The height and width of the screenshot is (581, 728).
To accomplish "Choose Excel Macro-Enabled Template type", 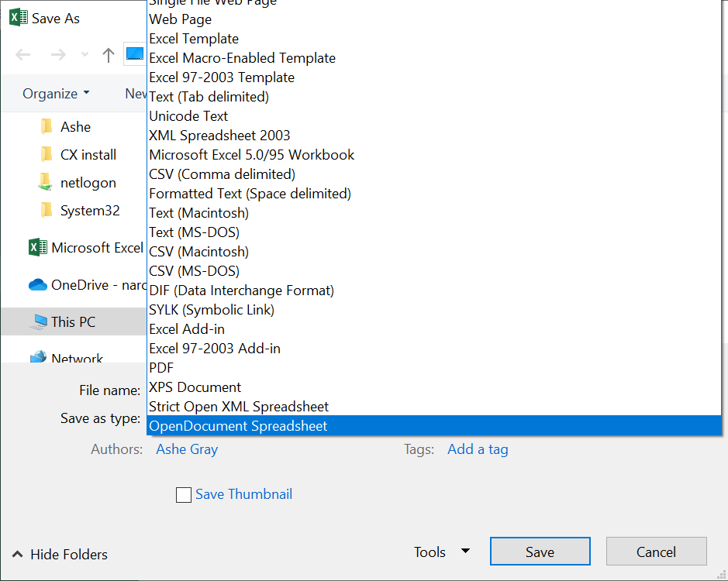I will tap(434, 58).
